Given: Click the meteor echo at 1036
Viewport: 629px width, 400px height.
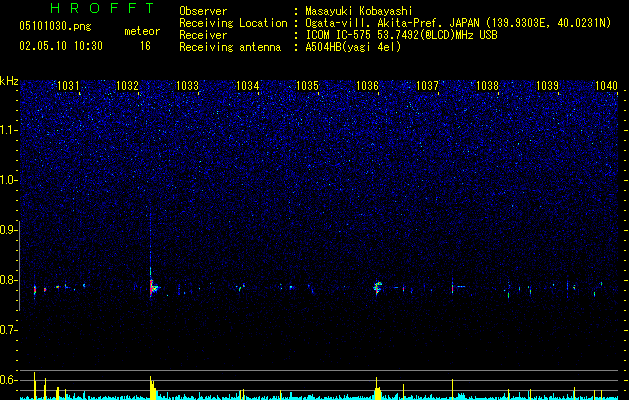Looking at the screenshot, I should click(x=377, y=287).
